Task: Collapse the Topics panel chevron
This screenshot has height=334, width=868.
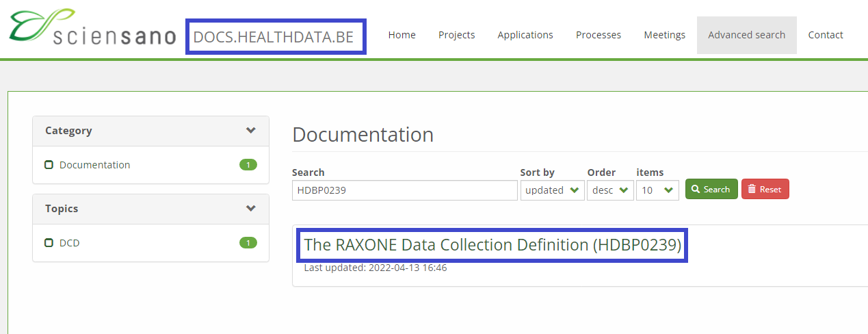Action: tap(251, 209)
